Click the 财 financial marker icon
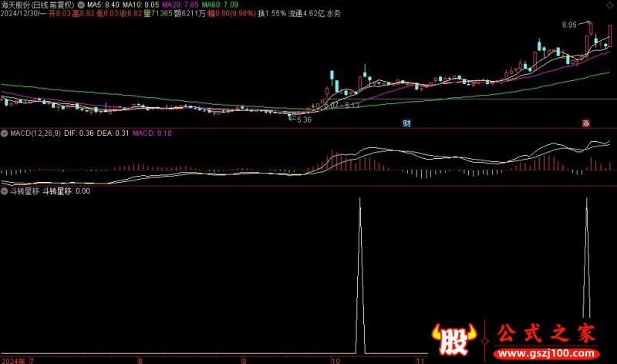The width and height of the screenshot is (617, 364). tap(407, 123)
